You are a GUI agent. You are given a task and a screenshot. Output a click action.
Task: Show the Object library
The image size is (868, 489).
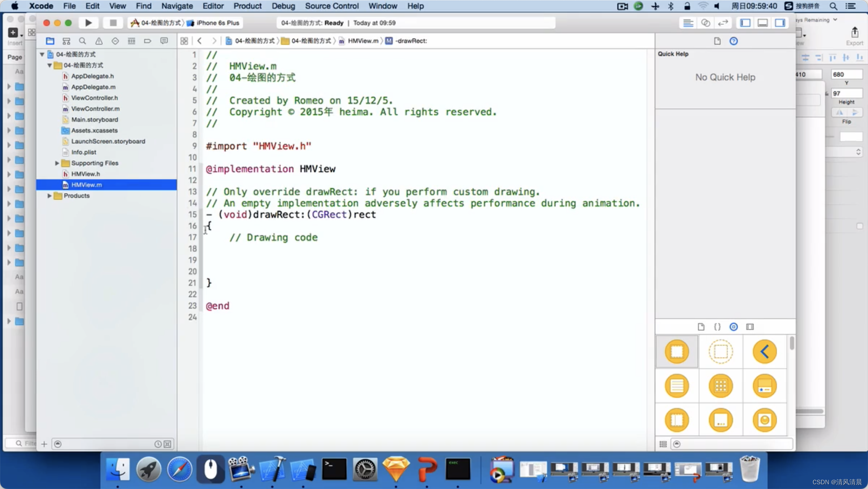[733, 327]
